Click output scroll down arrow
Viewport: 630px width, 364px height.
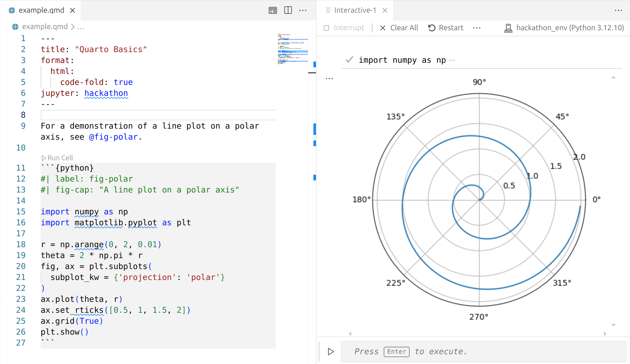coord(614,325)
